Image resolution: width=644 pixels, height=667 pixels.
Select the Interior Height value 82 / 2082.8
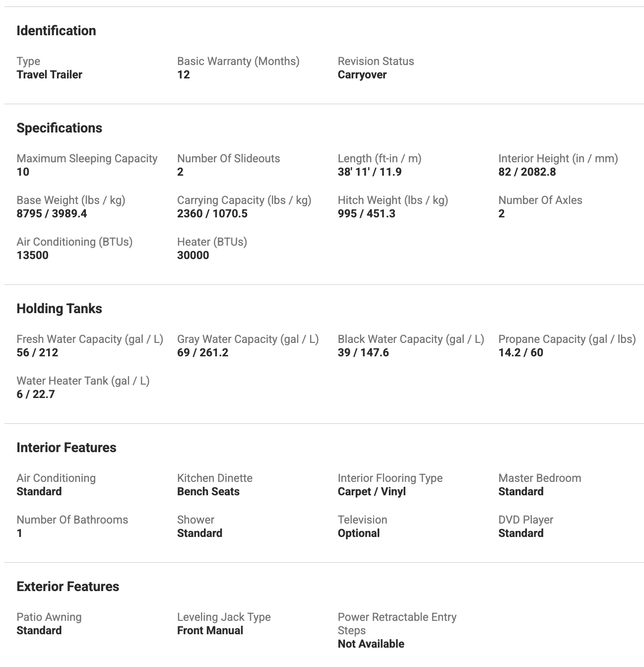[x=527, y=172]
